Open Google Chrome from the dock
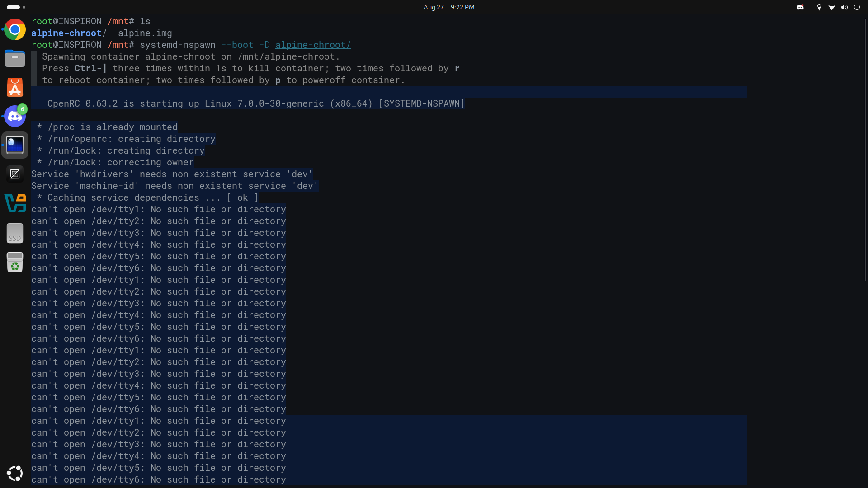Screen dimensions: 868x488 tap(15, 30)
